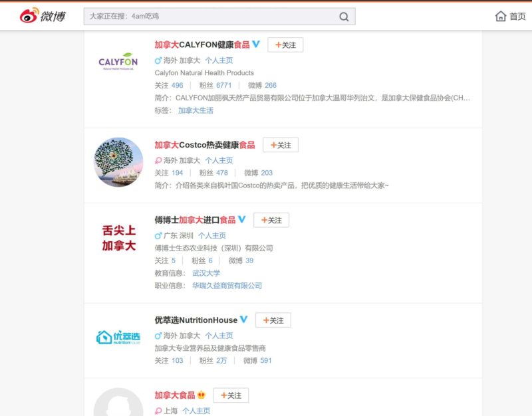Click the 粉丝 count 6771
The height and width of the screenshot is (416, 532).
(224, 85)
